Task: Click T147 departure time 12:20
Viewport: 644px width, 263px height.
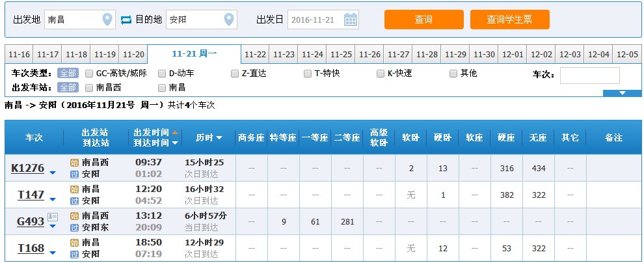Action: [149, 189]
